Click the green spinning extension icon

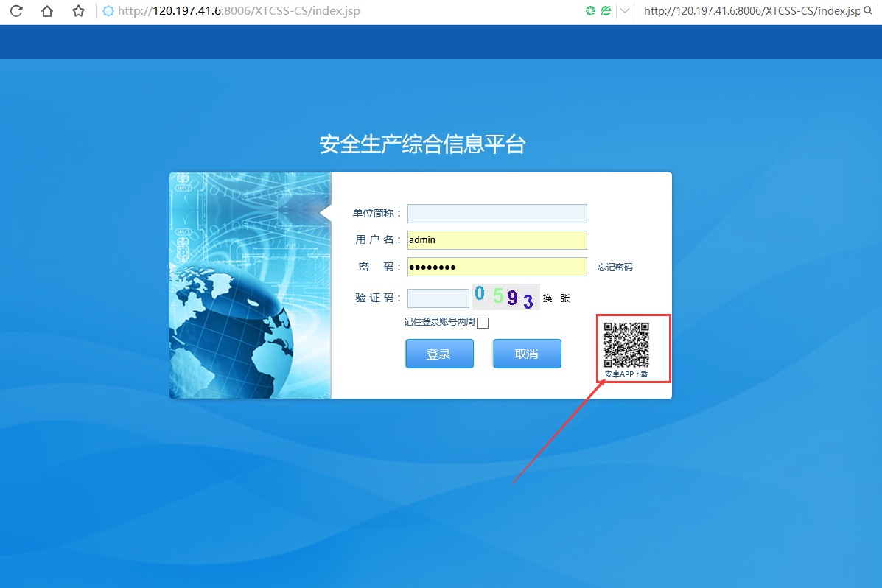point(590,11)
